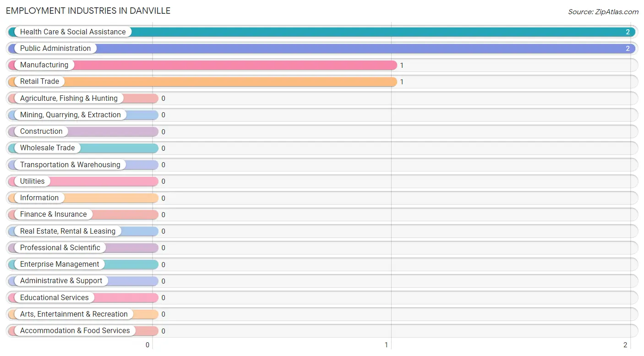644x356 pixels.
Task: Click the Public Administration bar value 2
Action: click(x=628, y=49)
